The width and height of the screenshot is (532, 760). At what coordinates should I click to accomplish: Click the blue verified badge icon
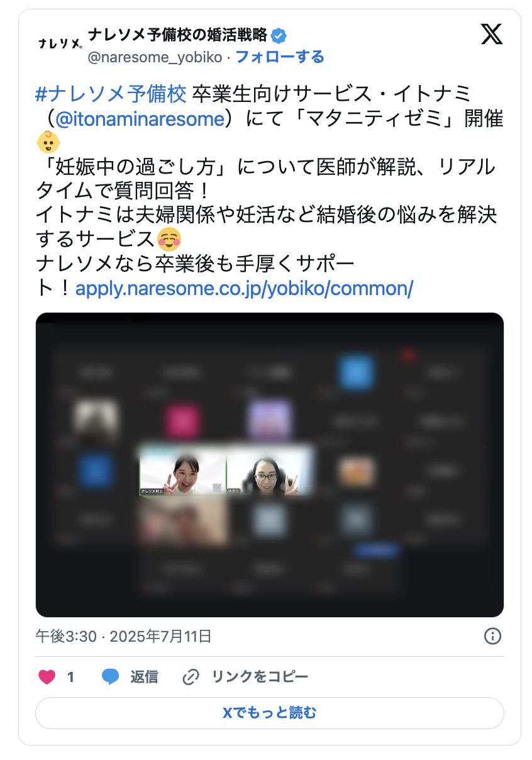click(x=279, y=35)
